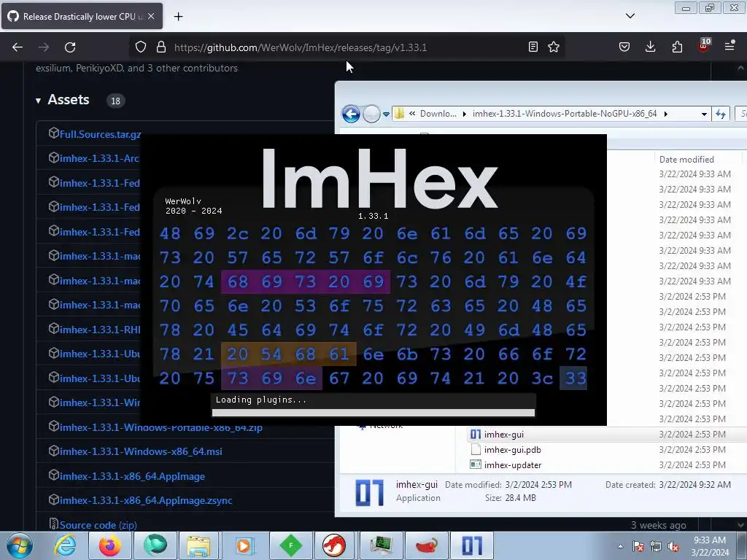Reload the GitHub release page
The image size is (747, 560).
click(x=70, y=47)
